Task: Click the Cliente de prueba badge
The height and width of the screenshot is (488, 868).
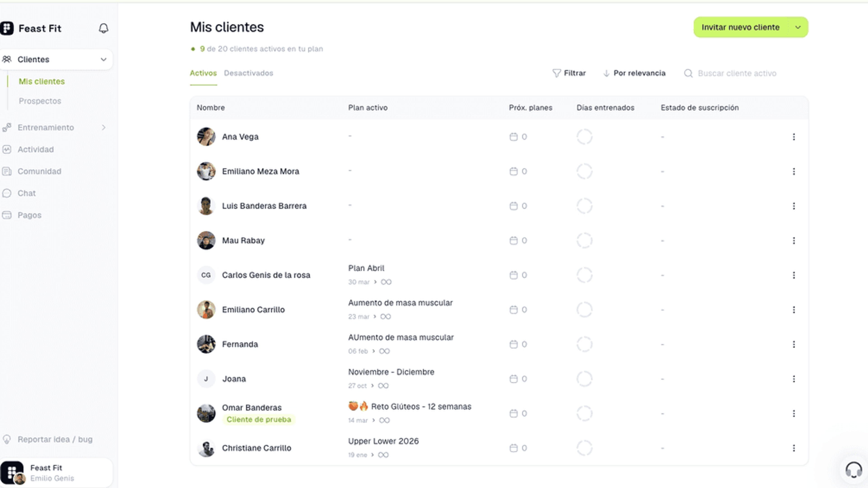Action: click(258, 420)
